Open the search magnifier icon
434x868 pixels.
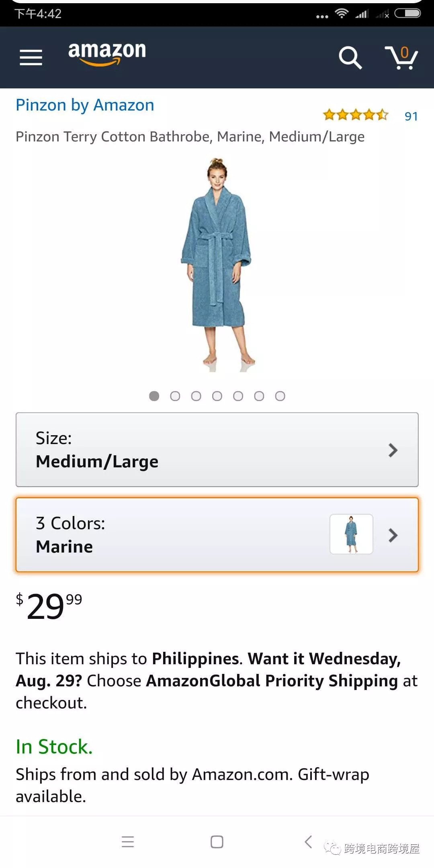point(350,57)
